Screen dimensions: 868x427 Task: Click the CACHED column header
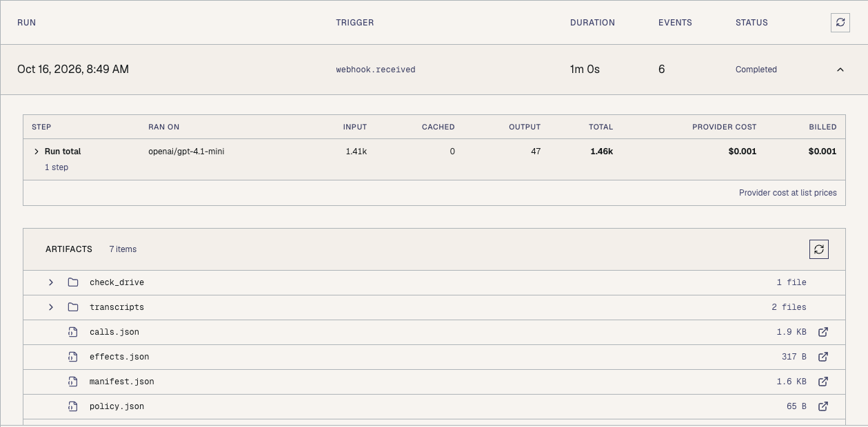[438, 127]
